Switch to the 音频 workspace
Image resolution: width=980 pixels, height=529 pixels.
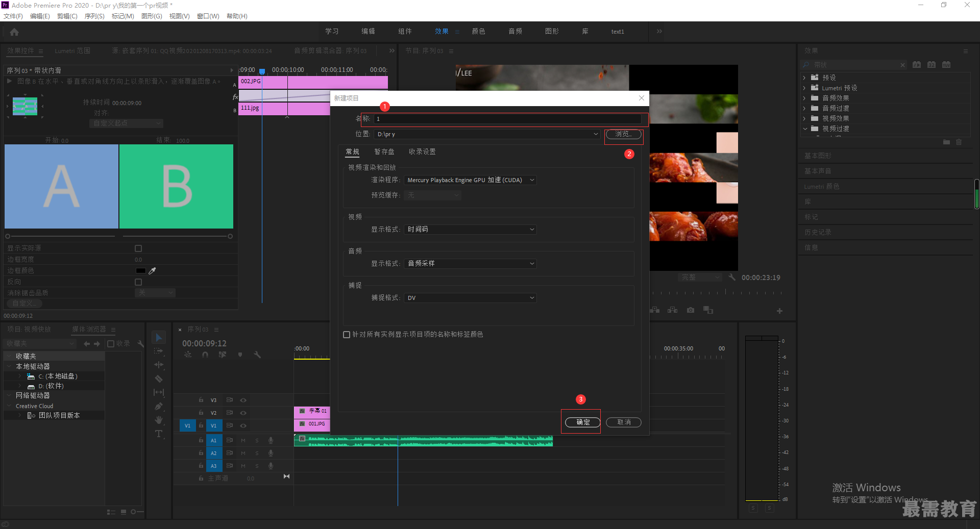(x=515, y=32)
